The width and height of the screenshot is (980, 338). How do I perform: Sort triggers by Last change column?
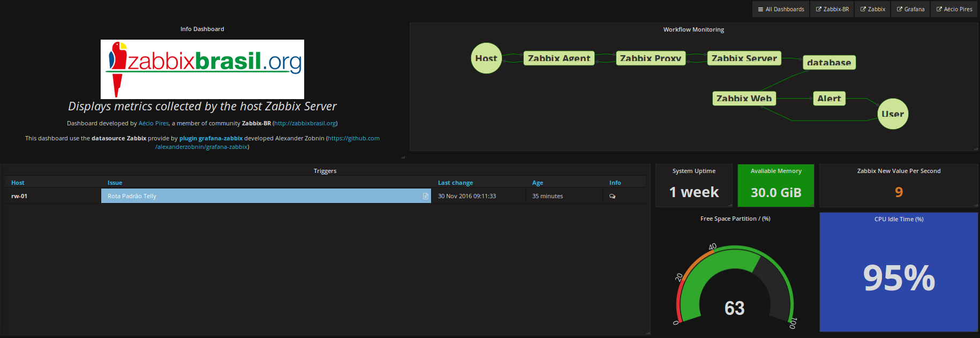pos(455,183)
